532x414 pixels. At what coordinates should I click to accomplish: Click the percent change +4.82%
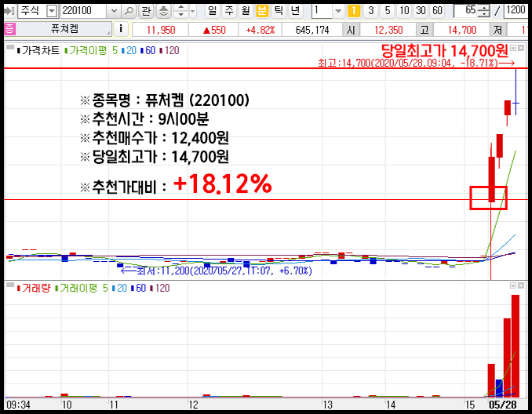point(261,30)
